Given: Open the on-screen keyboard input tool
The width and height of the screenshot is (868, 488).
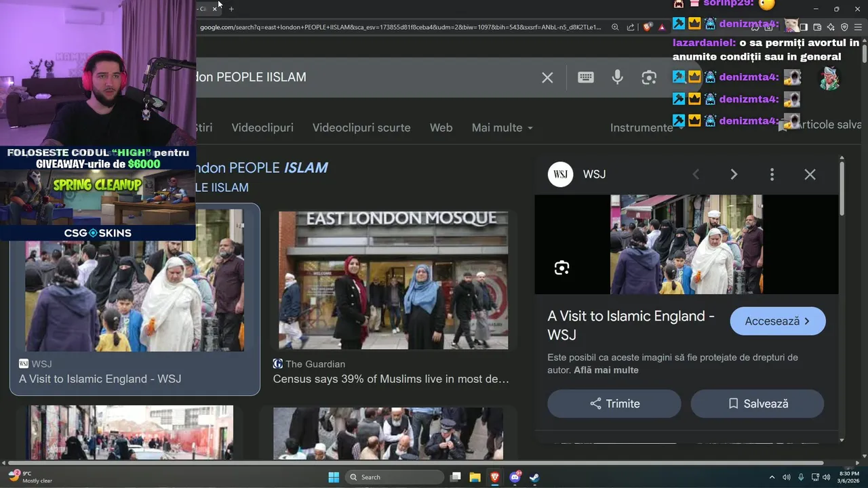Looking at the screenshot, I should click(x=586, y=77).
